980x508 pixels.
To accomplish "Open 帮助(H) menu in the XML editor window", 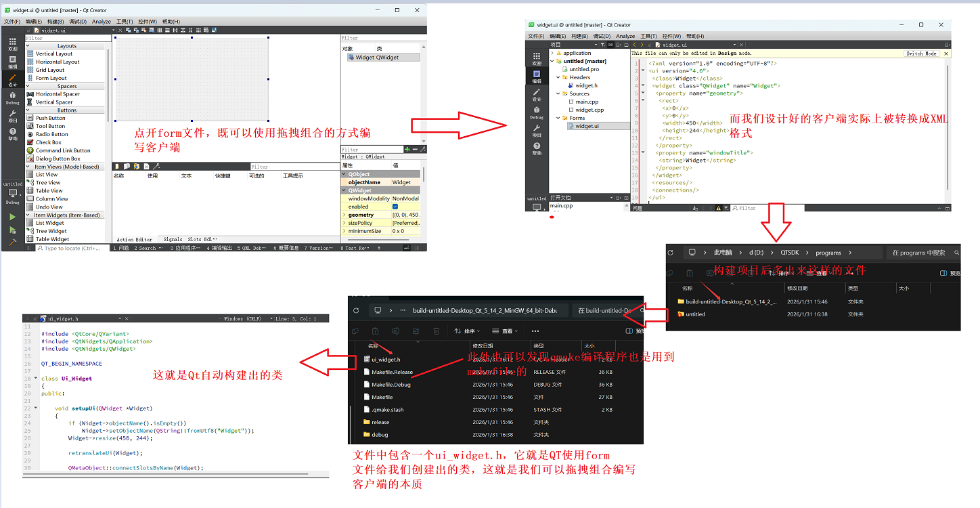I will [695, 36].
